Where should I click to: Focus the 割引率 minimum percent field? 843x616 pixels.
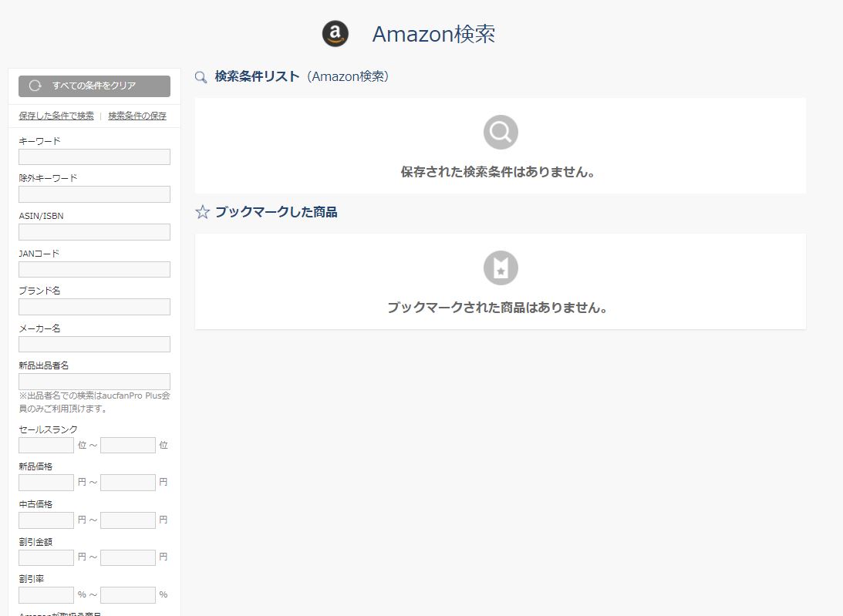pos(46,594)
